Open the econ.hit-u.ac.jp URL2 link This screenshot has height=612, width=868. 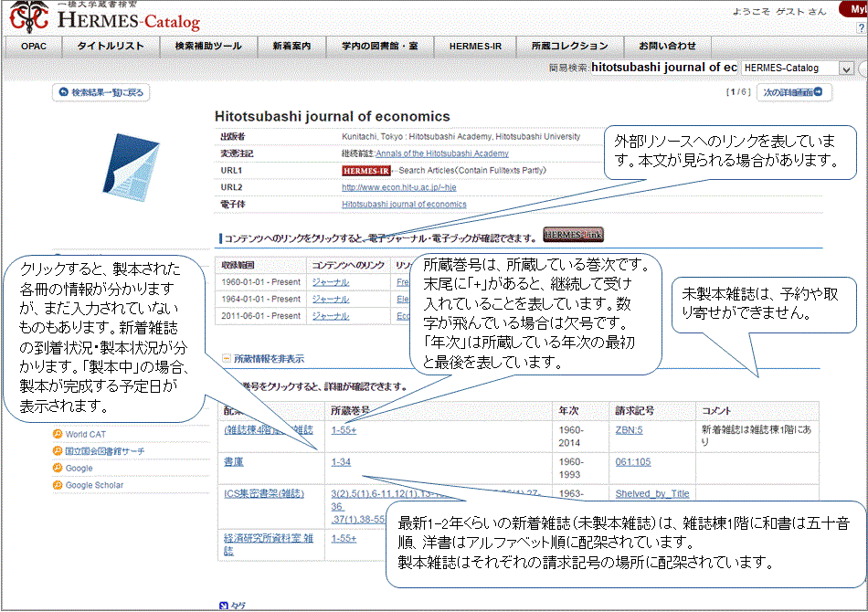[x=398, y=187]
